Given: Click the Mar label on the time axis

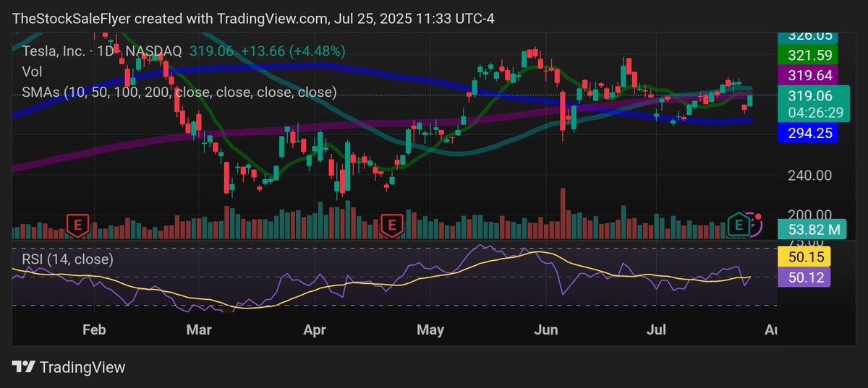Looking at the screenshot, I should point(199,330).
